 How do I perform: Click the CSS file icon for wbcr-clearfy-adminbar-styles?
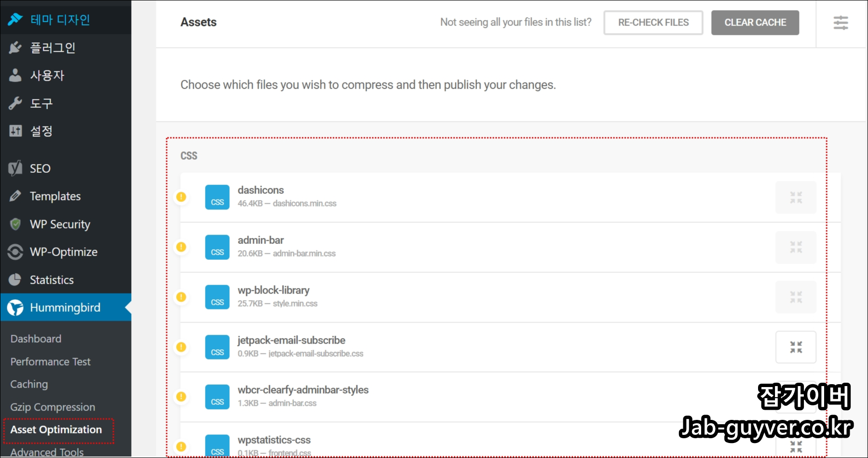pos(217,397)
